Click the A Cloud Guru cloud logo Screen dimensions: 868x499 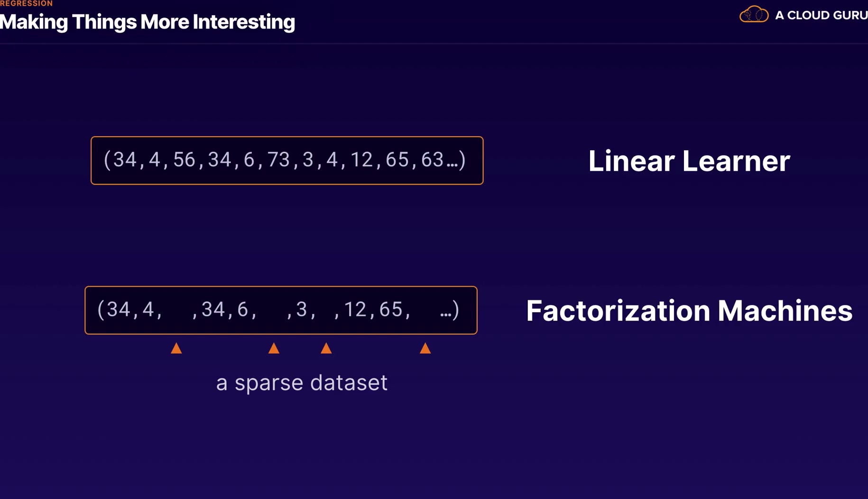point(754,15)
